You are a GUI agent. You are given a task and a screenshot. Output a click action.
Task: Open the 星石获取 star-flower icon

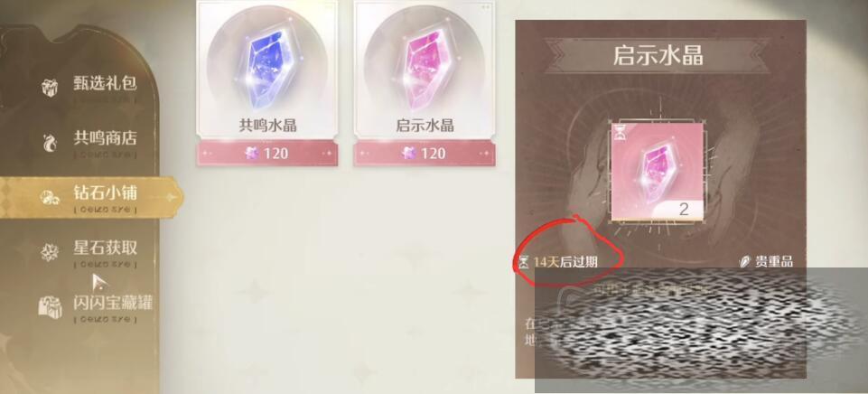pyautogui.click(x=50, y=252)
